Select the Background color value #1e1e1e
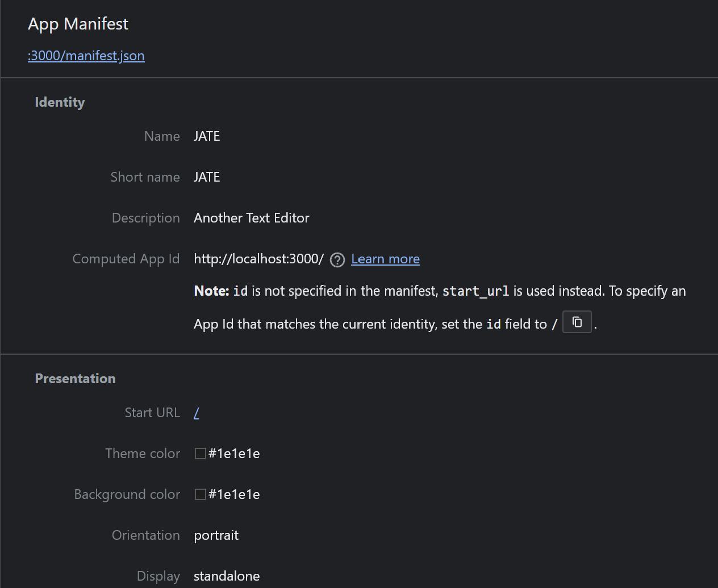This screenshot has width=718, height=588. coord(234,494)
